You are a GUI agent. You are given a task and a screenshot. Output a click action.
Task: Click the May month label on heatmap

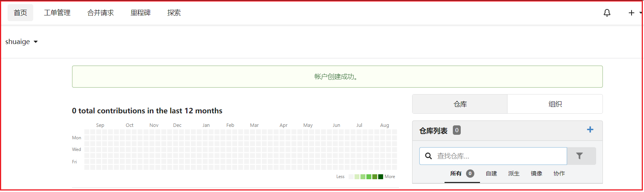[308, 125]
